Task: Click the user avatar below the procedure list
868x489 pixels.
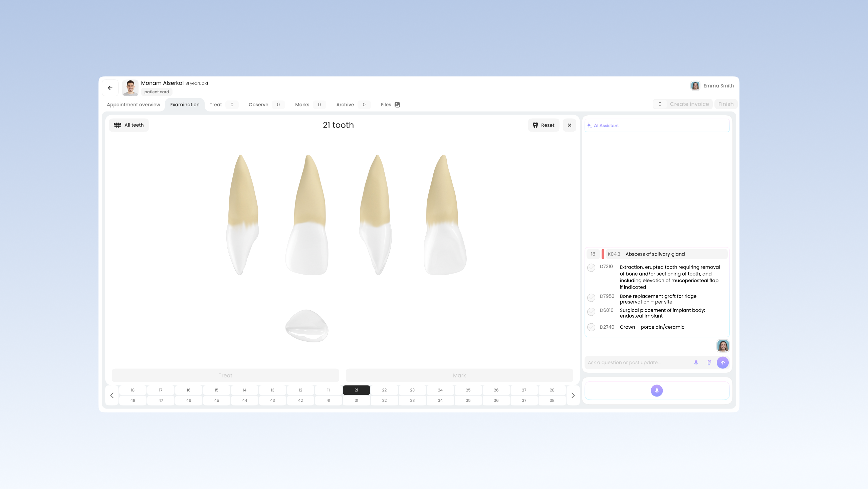Action: point(723,346)
